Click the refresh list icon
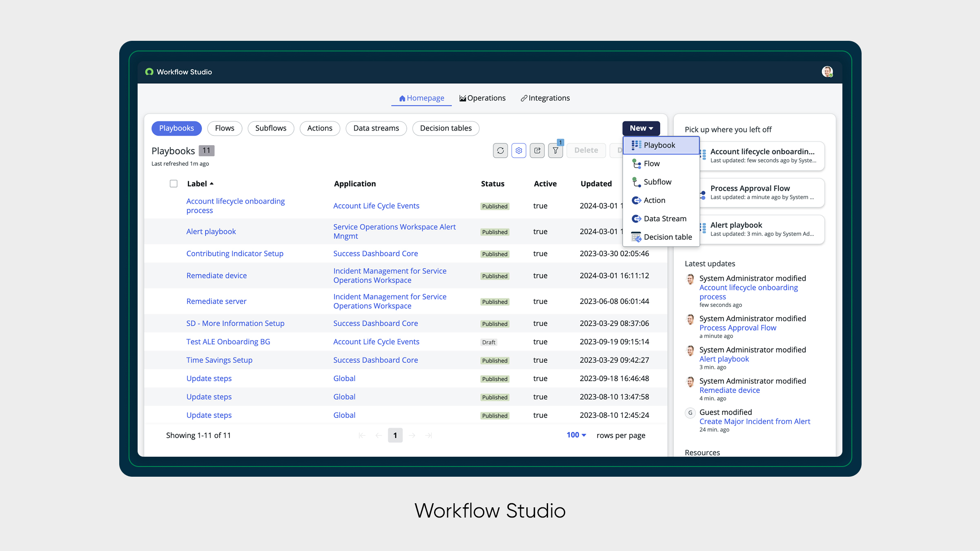This screenshot has height=551, width=980. pos(500,151)
